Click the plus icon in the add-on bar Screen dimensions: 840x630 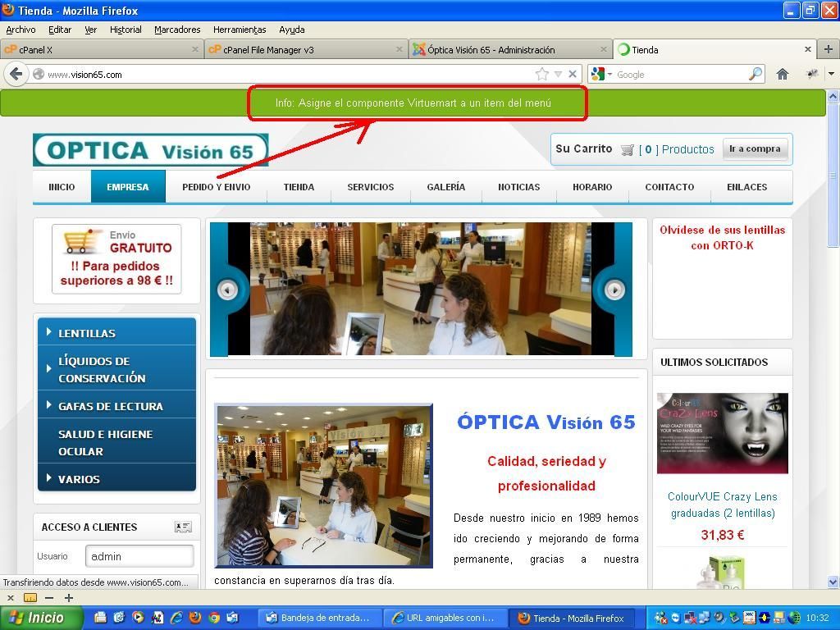coord(69,598)
